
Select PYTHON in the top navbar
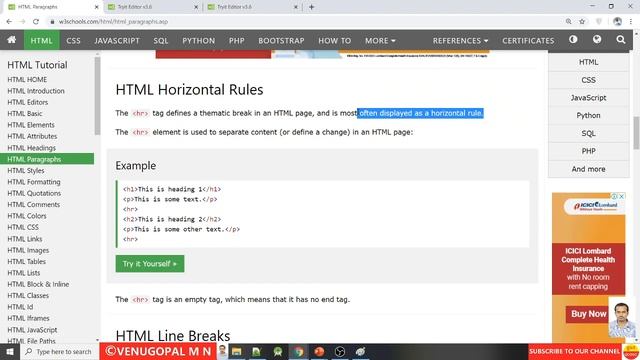coord(198,40)
